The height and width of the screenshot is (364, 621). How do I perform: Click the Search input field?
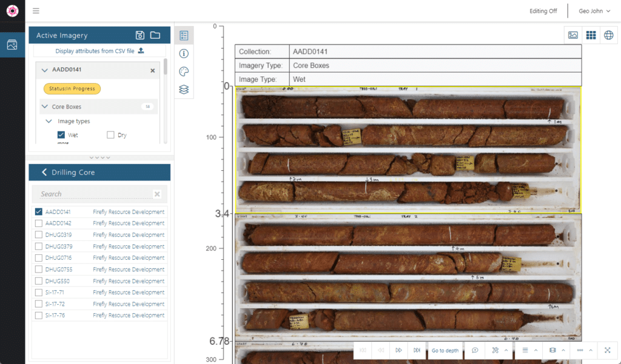tap(94, 194)
